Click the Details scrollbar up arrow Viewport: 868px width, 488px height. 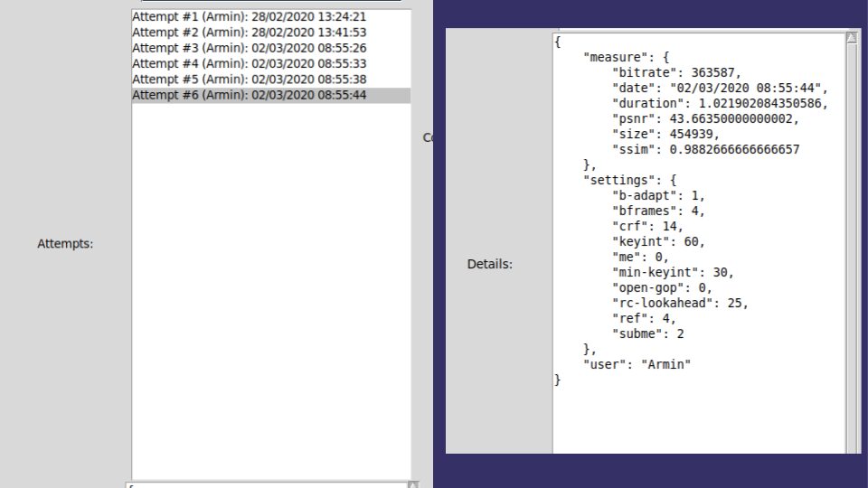click(x=852, y=38)
